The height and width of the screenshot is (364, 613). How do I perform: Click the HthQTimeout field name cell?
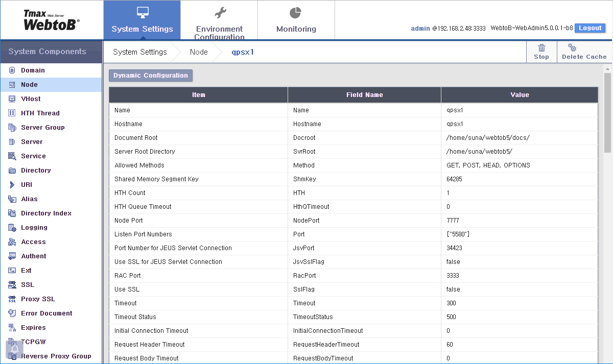pos(365,207)
